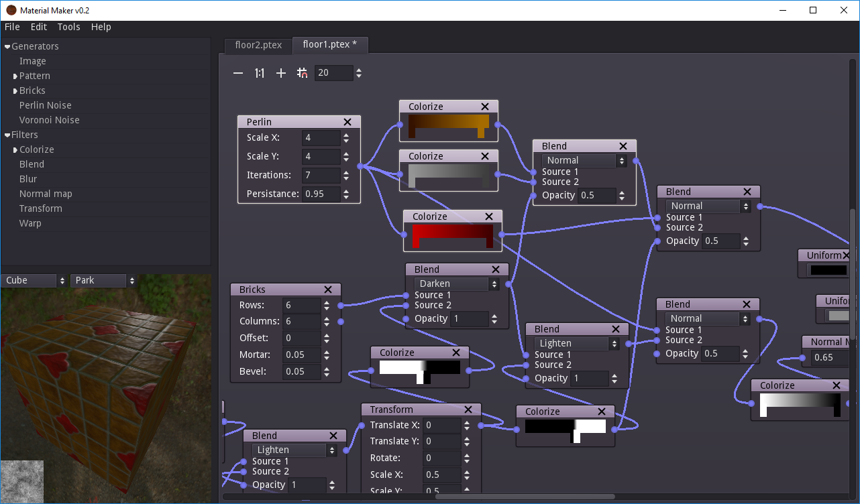Open the blend mode dropdown above Opacity 0.5 next to Colorize nodes
The image size is (860, 504).
pyautogui.click(x=584, y=160)
